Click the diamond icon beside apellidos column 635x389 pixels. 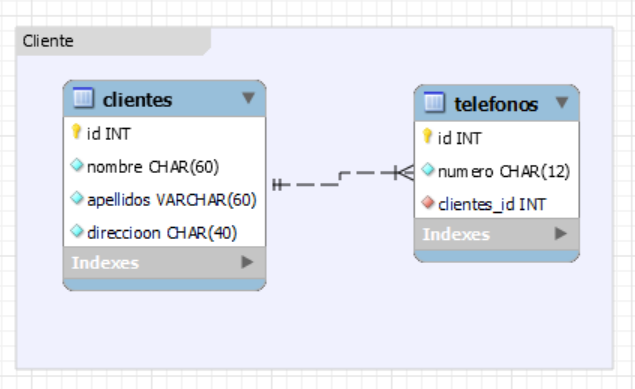pos(77,198)
